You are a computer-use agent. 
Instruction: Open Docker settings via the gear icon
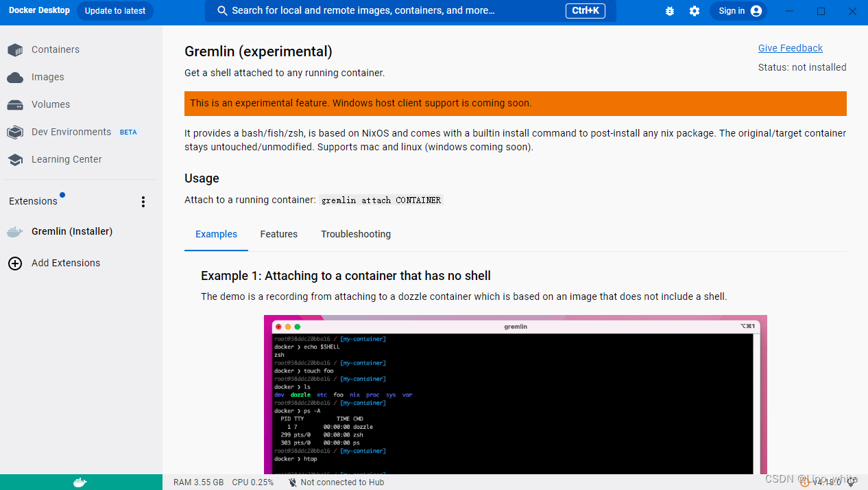point(694,11)
